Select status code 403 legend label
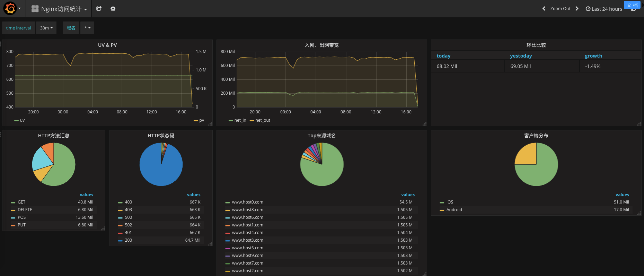 click(129, 210)
